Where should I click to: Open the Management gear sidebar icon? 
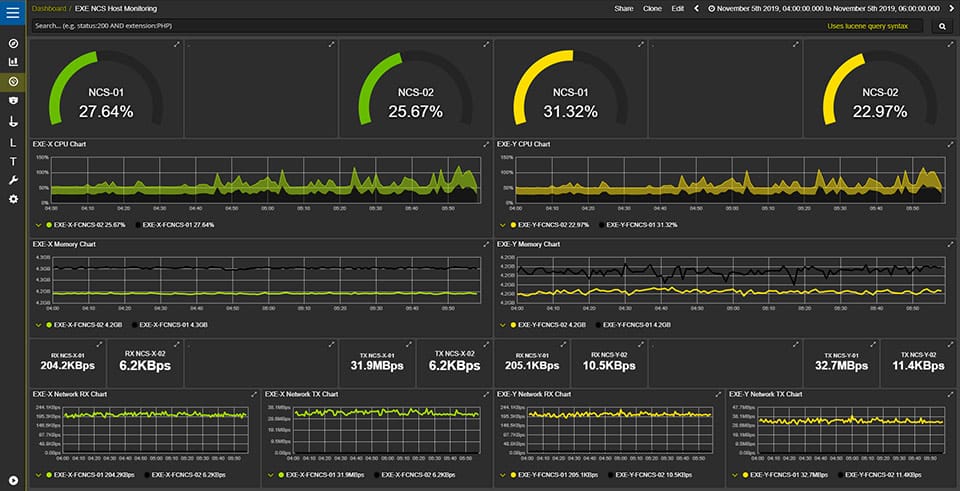(13, 199)
